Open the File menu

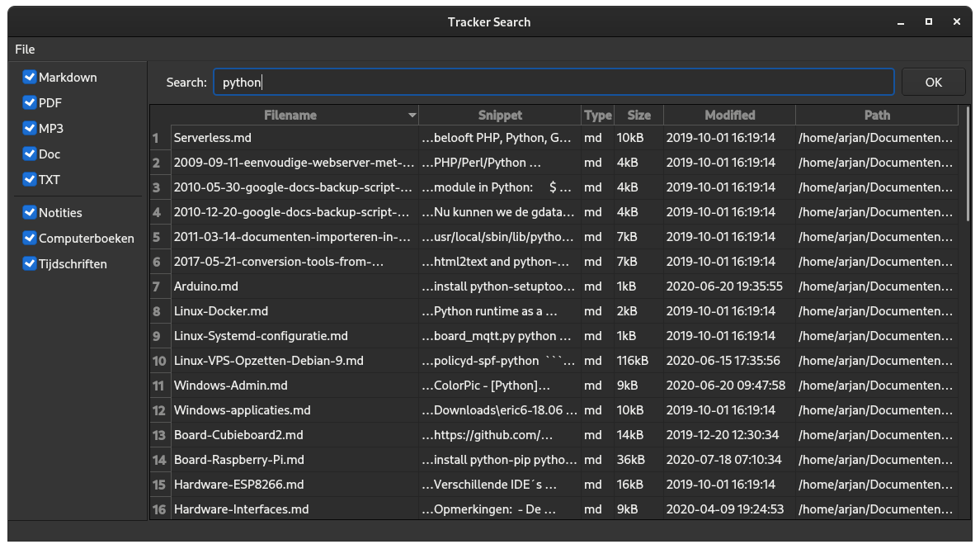point(25,50)
